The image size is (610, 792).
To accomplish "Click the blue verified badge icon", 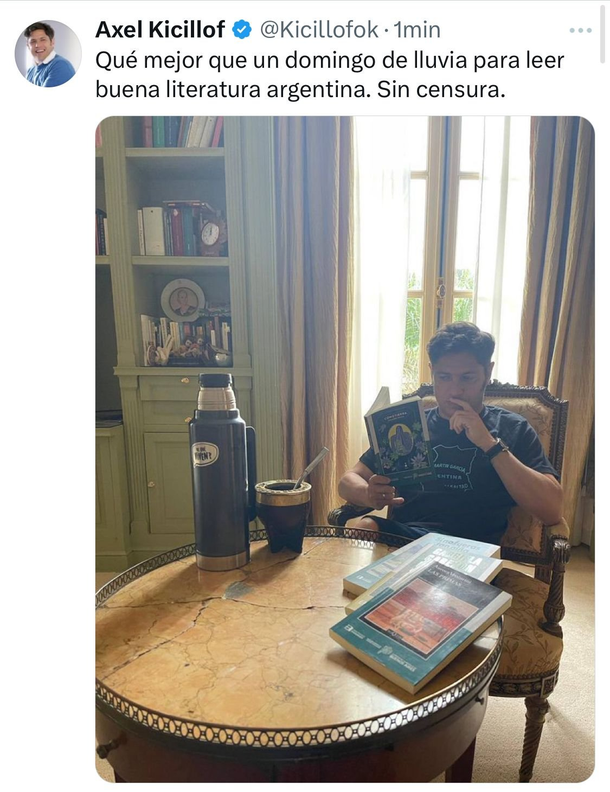I will click(241, 30).
